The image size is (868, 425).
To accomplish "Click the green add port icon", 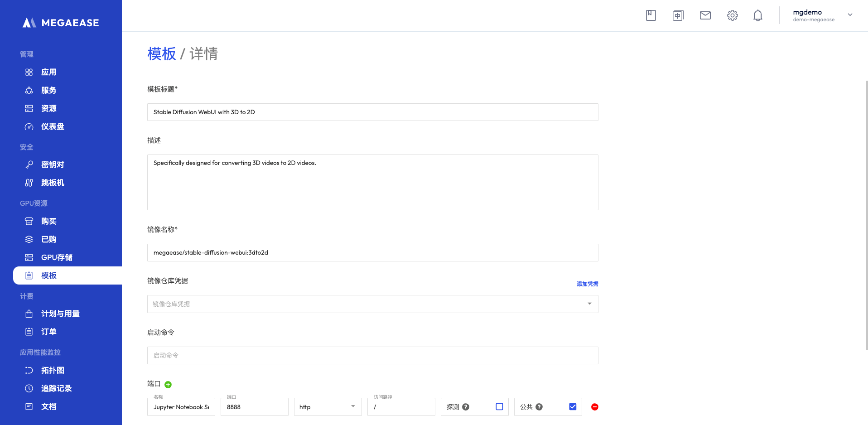I will 168,385.
